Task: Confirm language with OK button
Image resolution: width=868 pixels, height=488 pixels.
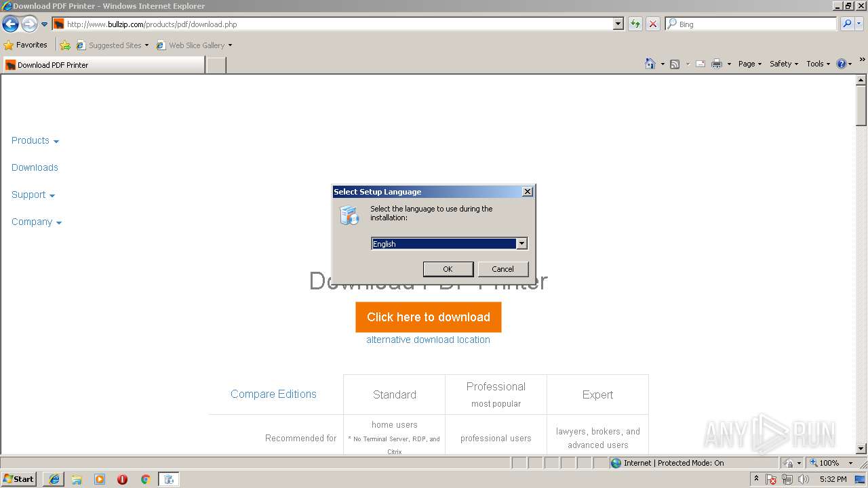Action: (448, 269)
